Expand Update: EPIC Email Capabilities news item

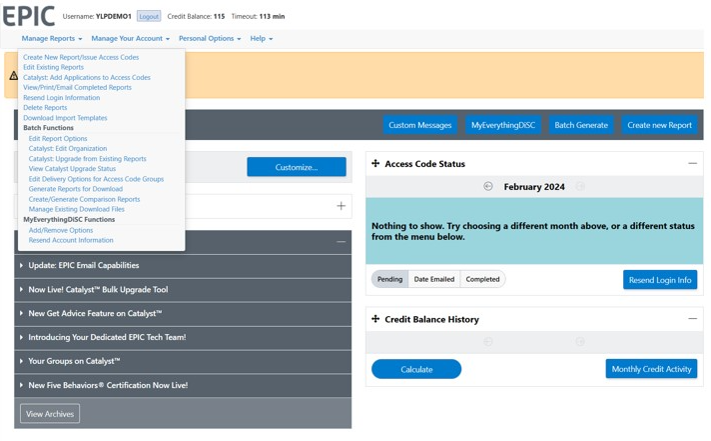tap(84, 266)
